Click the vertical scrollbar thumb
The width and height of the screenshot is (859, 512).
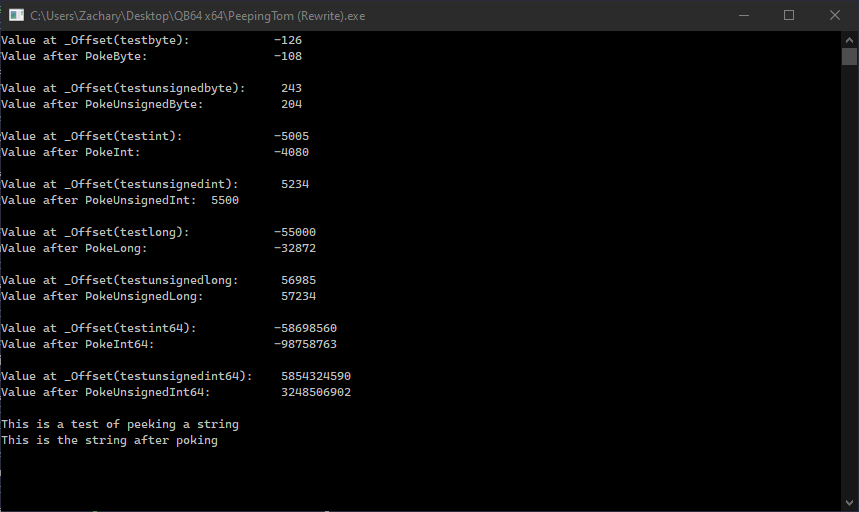pos(849,56)
